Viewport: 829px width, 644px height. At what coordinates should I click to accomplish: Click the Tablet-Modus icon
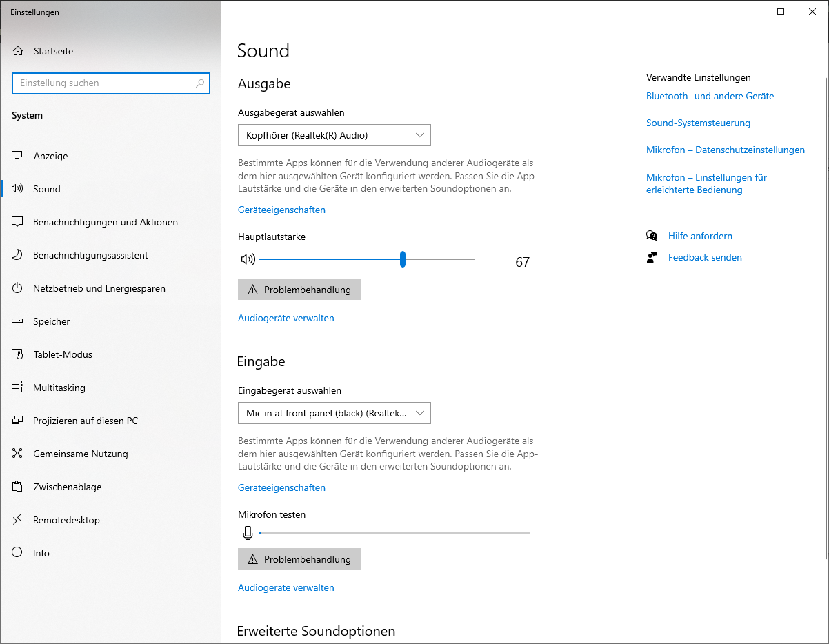18,354
